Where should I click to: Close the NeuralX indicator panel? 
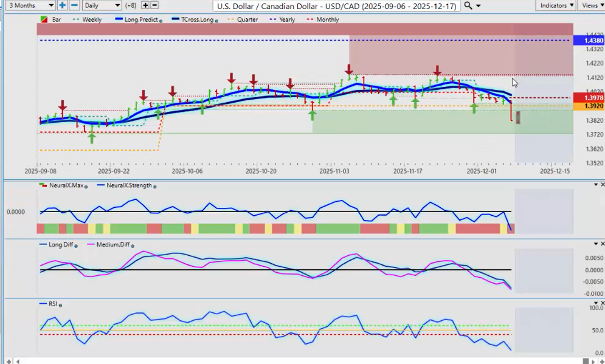click(602, 184)
